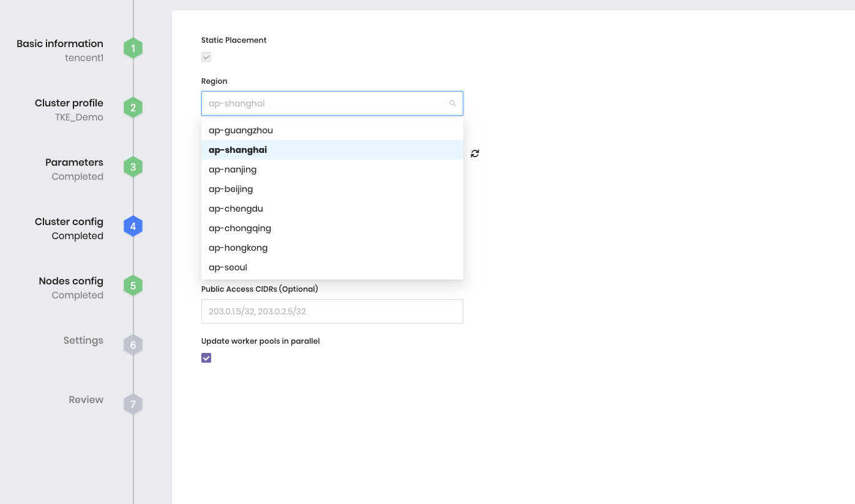Click step 5 Nodes config hexagon
855x504 pixels.
tap(133, 286)
